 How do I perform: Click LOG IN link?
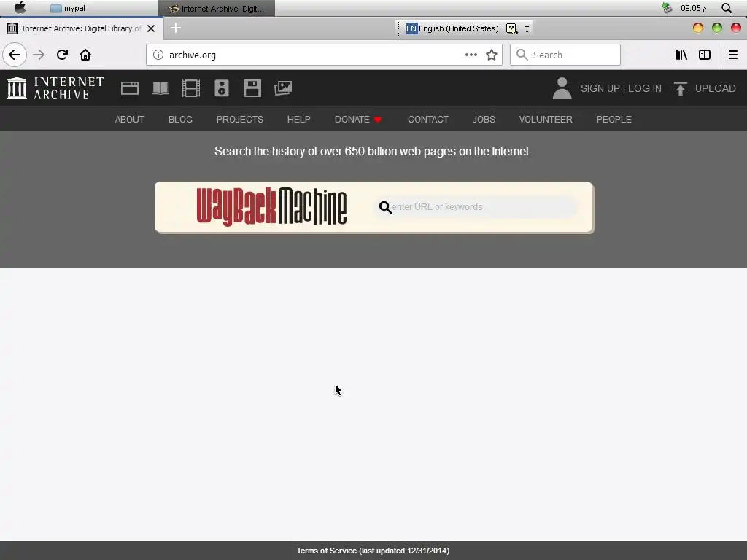point(645,88)
